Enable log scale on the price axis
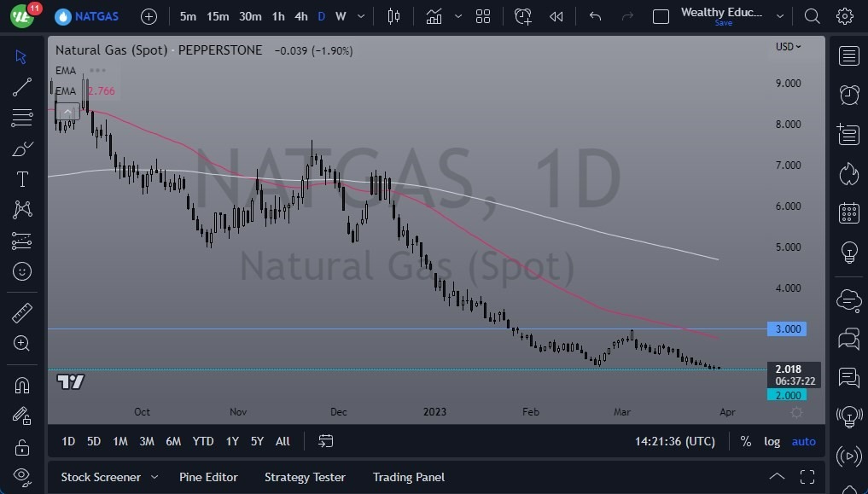This screenshot has height=494, width=868. pyautogui.click(x=772, y=441)
